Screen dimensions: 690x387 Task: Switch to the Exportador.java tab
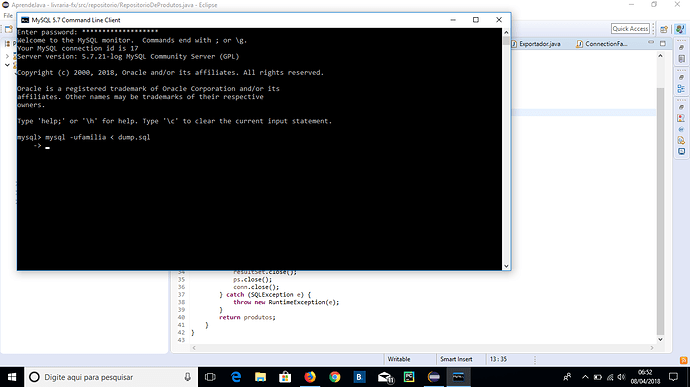(x=536, y=44)
